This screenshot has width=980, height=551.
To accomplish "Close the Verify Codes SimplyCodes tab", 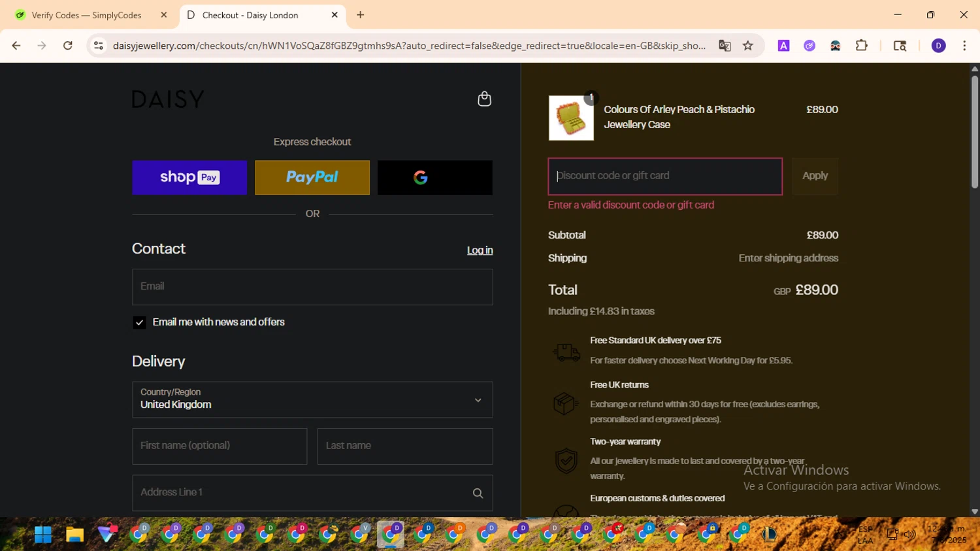I will pyautogui.click(x=164, y=15).
